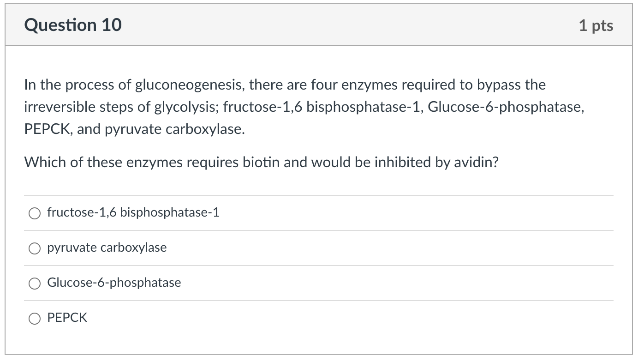Click PEPCK in the question paragraph
Image resolution: width=644 pixels, height=363 pixels.
pos(48,129)
